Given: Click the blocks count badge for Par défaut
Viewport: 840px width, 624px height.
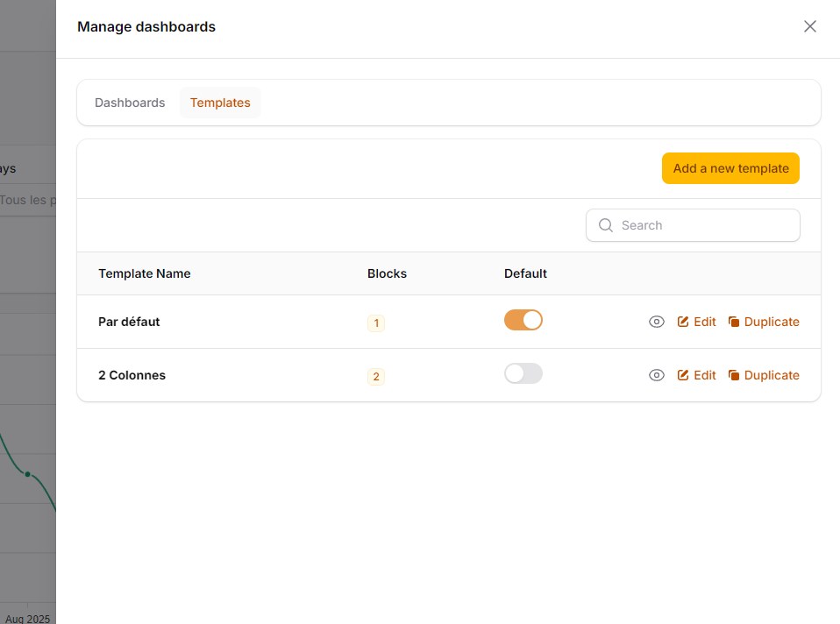Looking at the screenshot, I should [376, 323].
